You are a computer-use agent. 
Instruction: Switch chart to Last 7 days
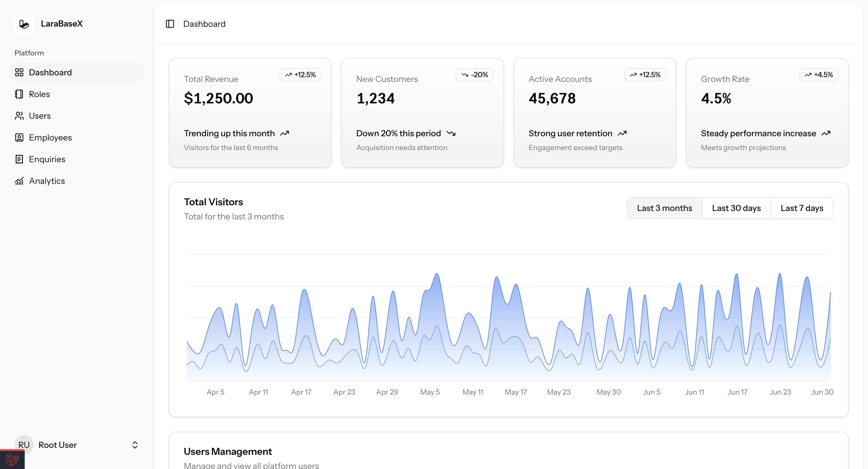coord(802,208)
